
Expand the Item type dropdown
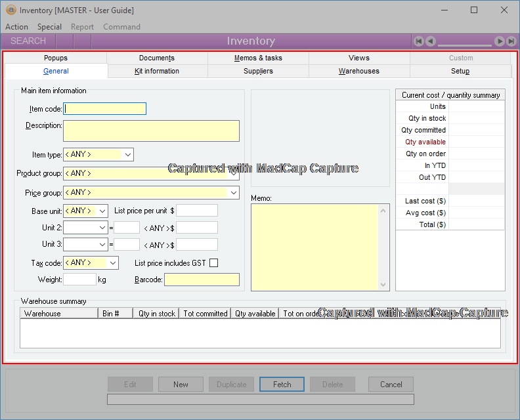click(128, 155)
